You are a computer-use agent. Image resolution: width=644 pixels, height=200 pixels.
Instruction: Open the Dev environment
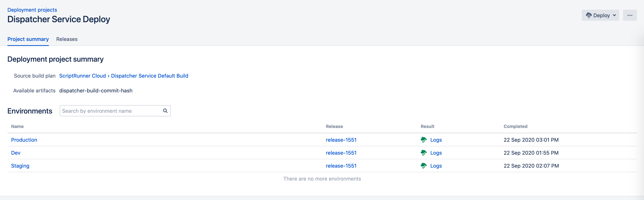(16, 153)
